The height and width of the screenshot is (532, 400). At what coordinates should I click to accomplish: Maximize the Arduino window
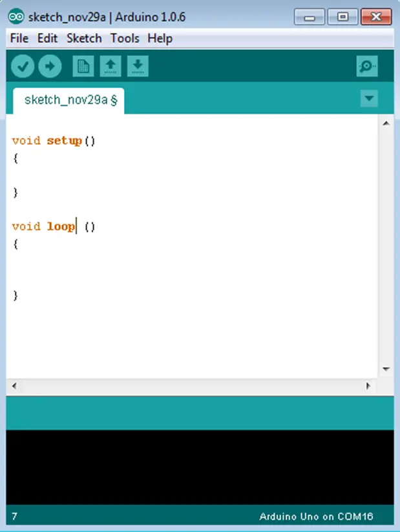coord(342,17)
